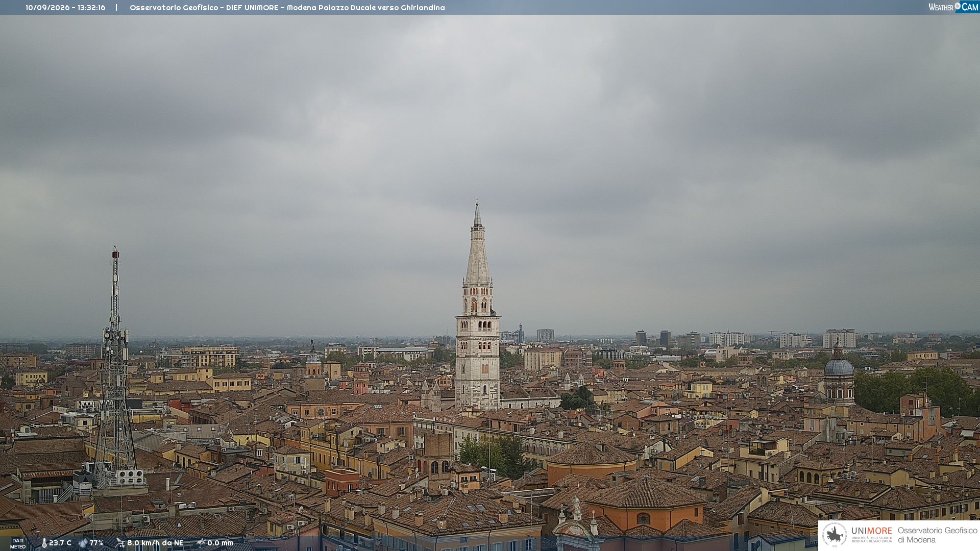Click the thermometer temperature icon
The height and width of the screenshot is (551, 980).
[44, 543]
